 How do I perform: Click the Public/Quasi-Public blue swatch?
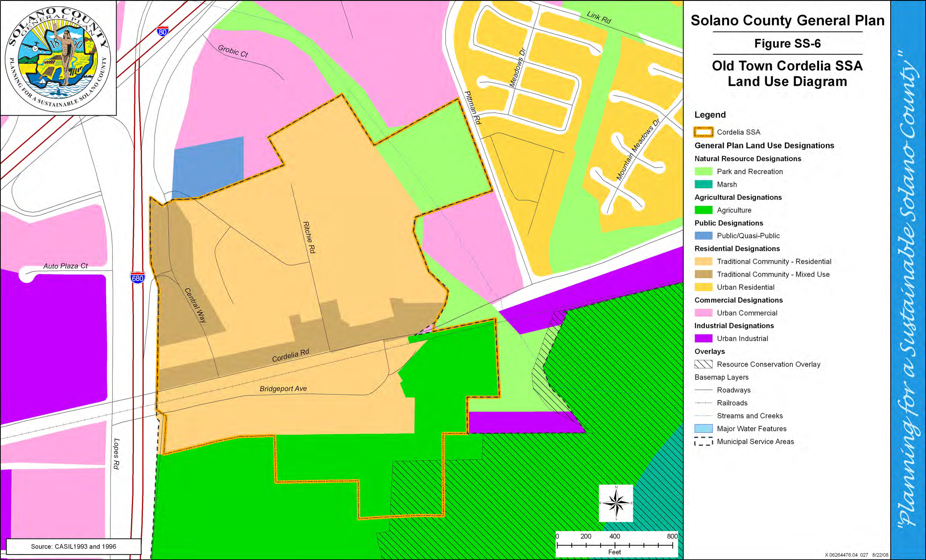703,236
